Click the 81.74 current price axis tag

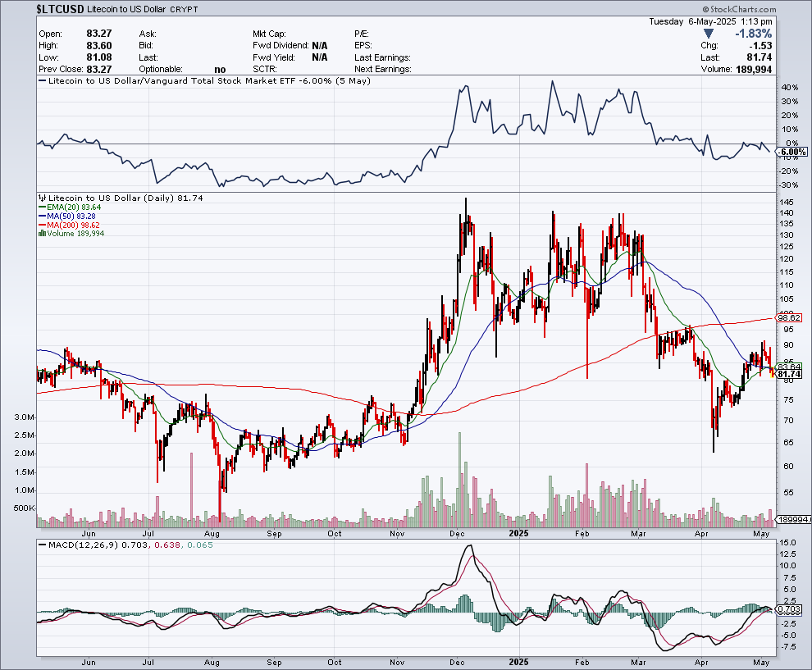tap(789, 374)
